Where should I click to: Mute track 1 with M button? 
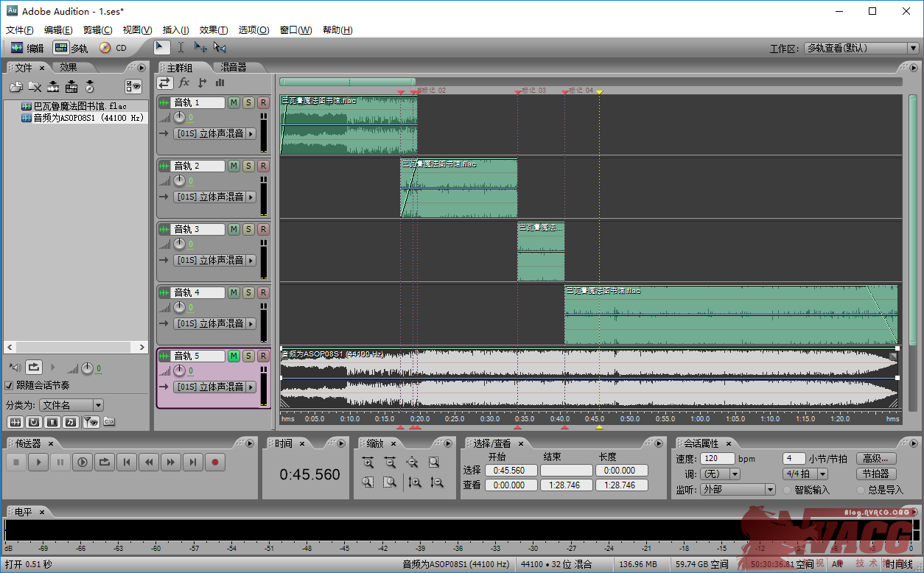[234, 103]
